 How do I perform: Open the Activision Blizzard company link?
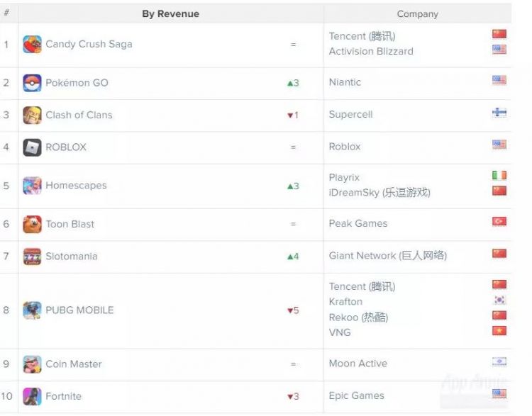(371, 51)
